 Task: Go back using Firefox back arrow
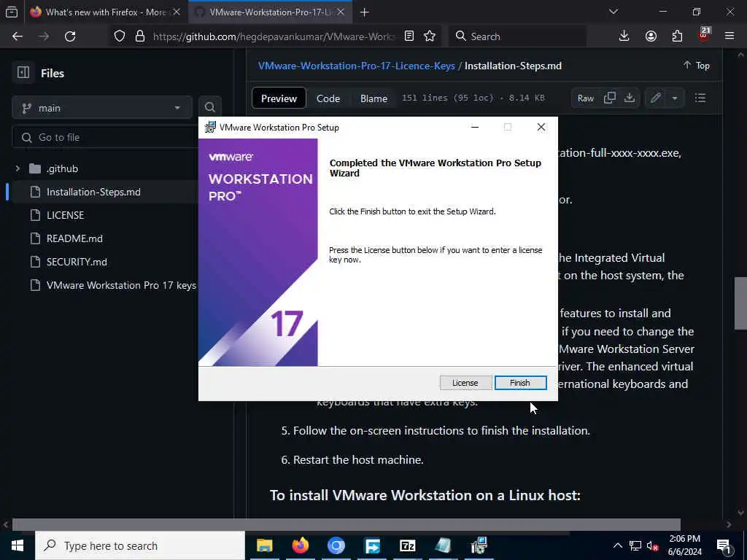pyautogui.click(x=18, y=36)
